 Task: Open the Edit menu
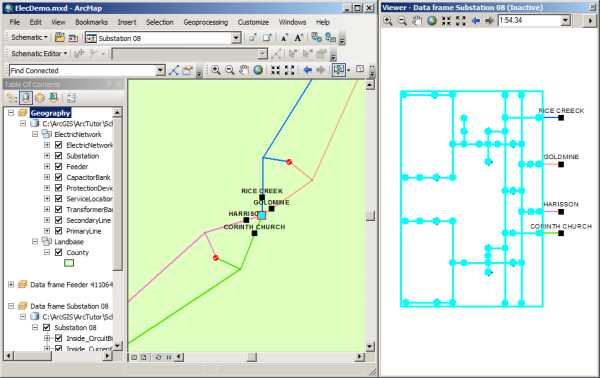[x=36, y=22]
